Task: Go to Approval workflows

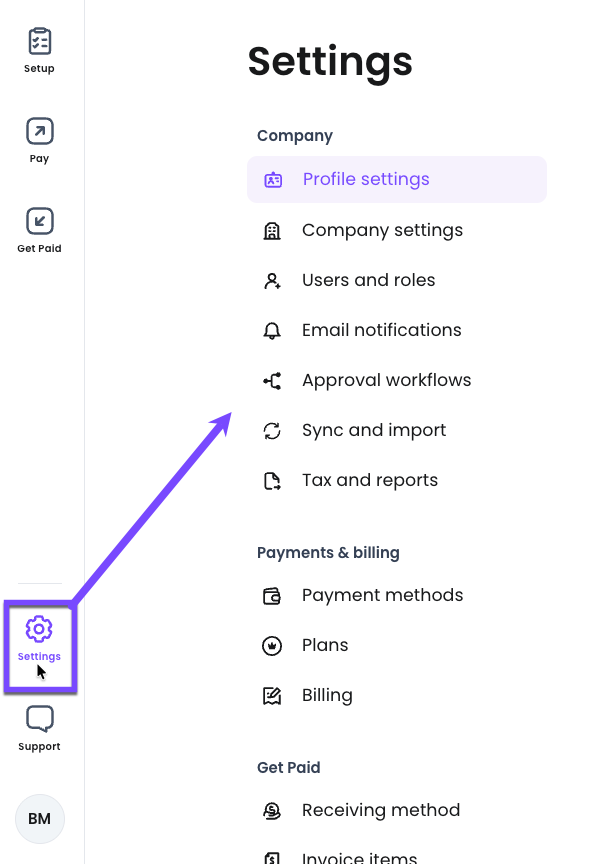Action: pos(386,381)
